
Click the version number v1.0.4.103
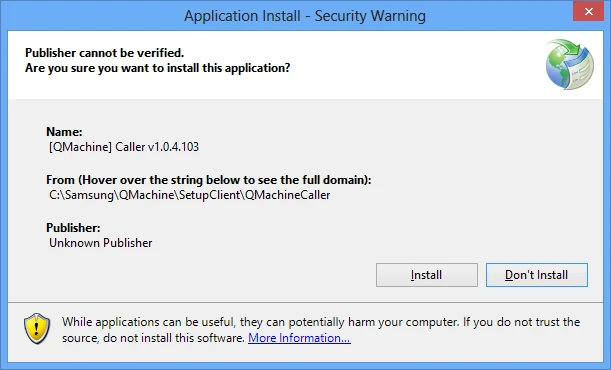173,147
